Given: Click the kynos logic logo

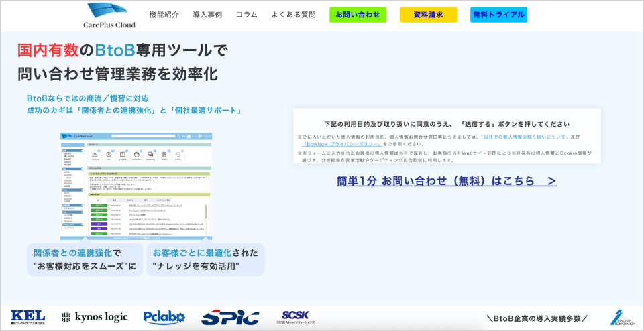Looking at the screenshot, I should (95, 317).
